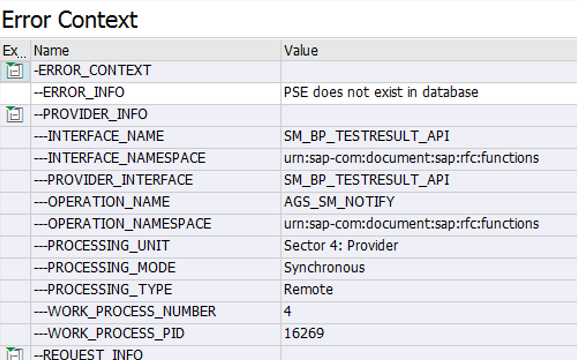Image resolution: width=577 pixels, height=360 pixels.
Task: Select the ---OPERATION_NAMESPACE row name
Action: [123, 223]
